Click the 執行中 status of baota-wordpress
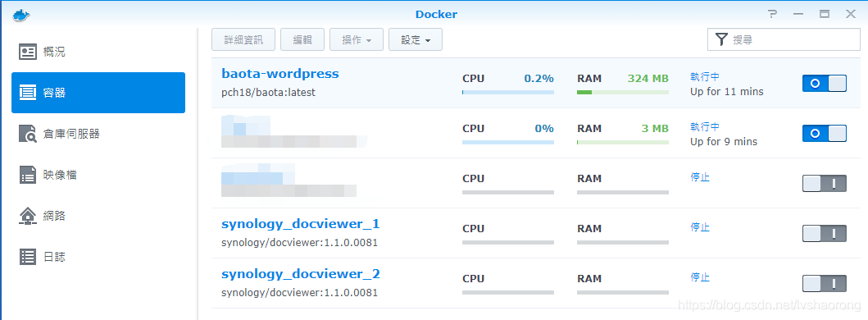Image resolution: width=868 pixels, height=320 pixels. (705, 77)
